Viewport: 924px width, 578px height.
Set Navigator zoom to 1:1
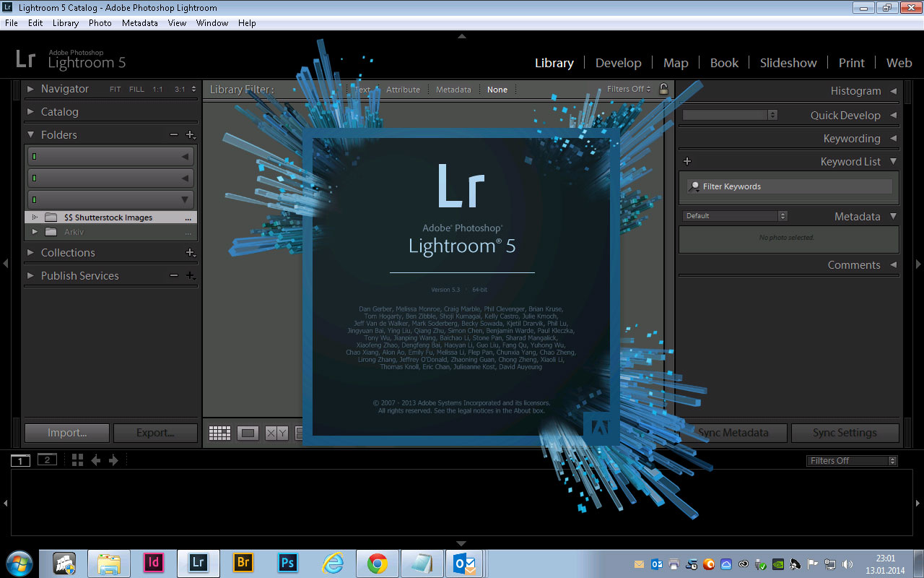(x=157, y=90)
